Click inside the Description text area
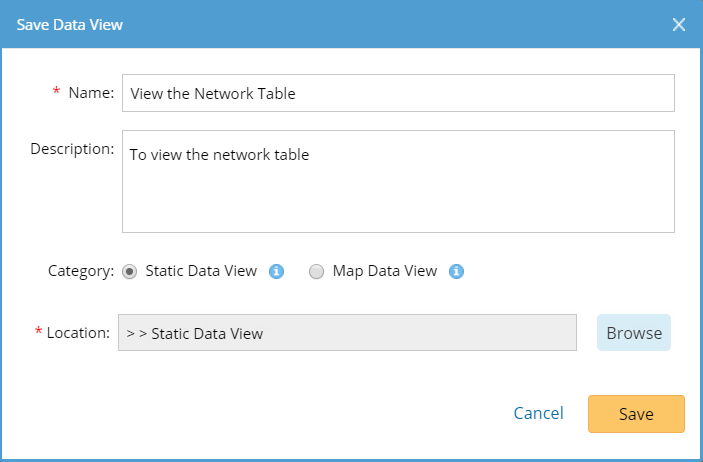 pyautogui.click(x=398, y=181)
